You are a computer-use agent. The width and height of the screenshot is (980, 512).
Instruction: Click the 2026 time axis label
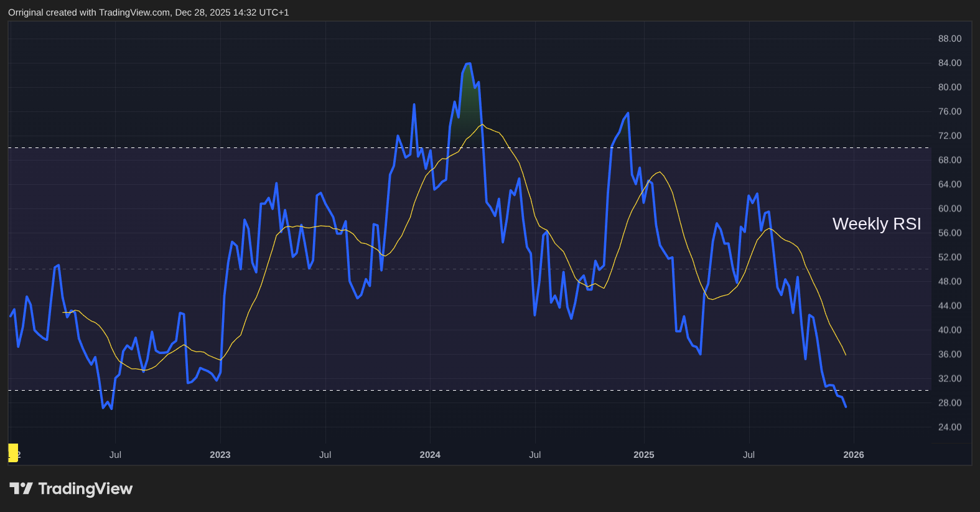tap(854, 455)
